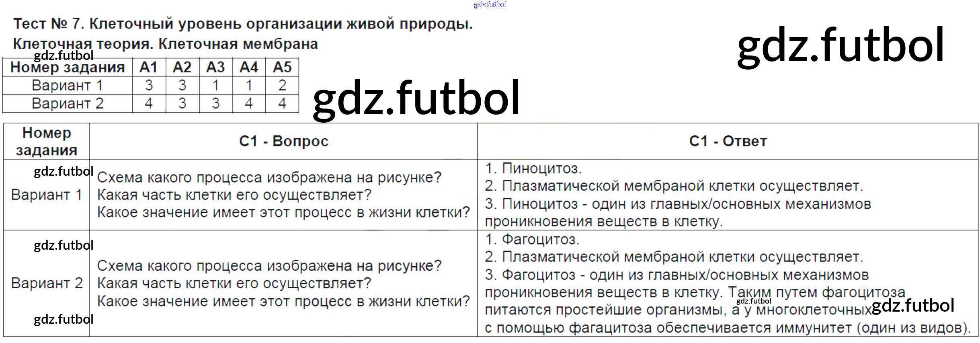Click Вариант 1 answer cell under A5

[282, 85]
